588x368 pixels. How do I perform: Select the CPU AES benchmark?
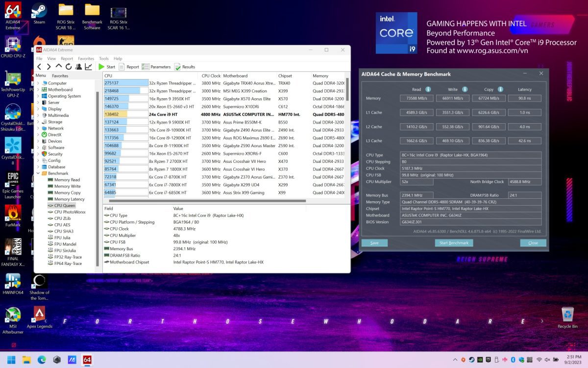(59, 225)
